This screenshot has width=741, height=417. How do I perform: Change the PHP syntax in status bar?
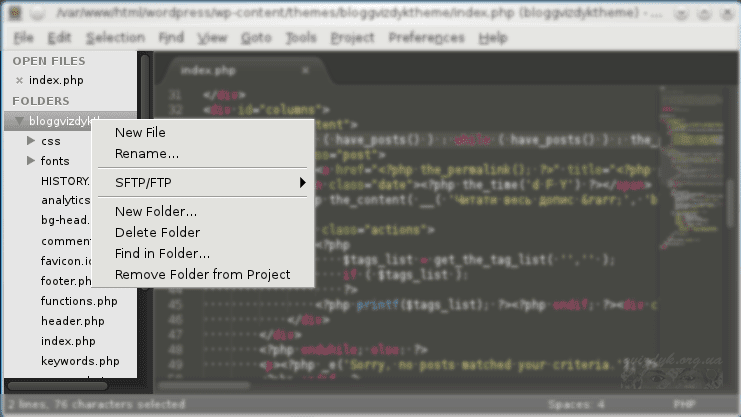684,404
